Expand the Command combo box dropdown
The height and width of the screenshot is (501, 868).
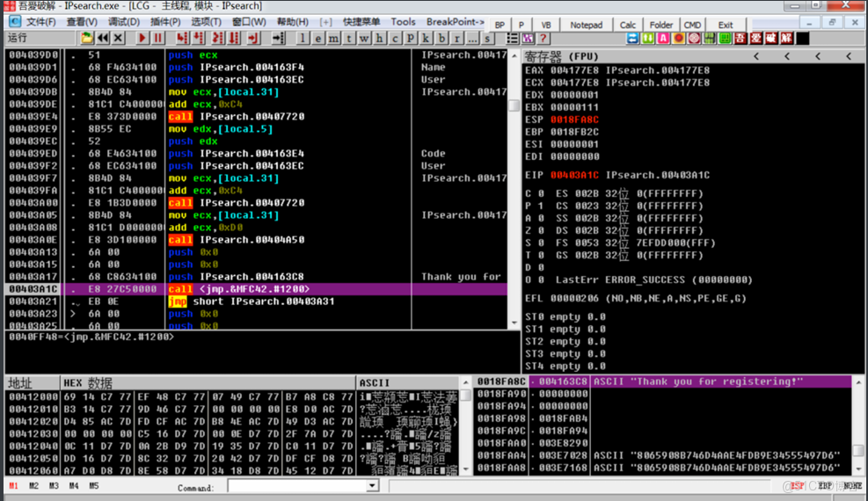point(373,486)
